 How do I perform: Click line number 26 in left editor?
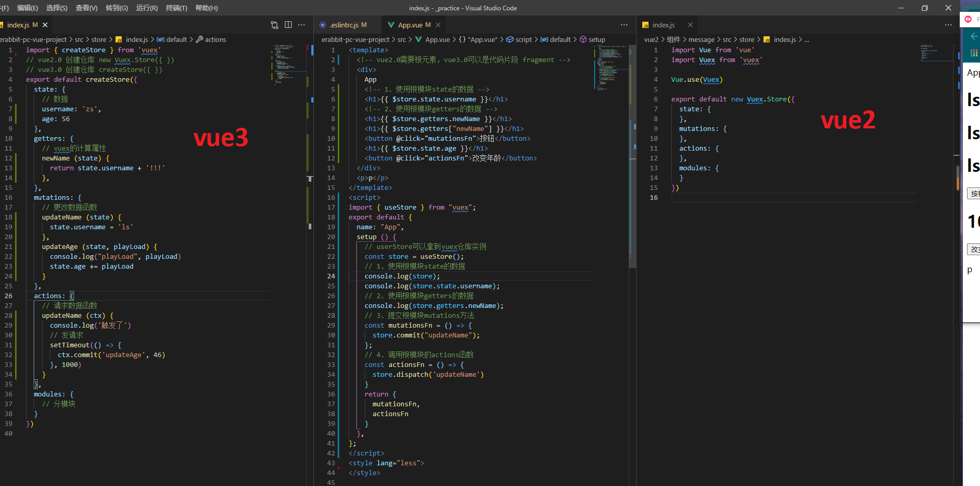coord(9,296)
